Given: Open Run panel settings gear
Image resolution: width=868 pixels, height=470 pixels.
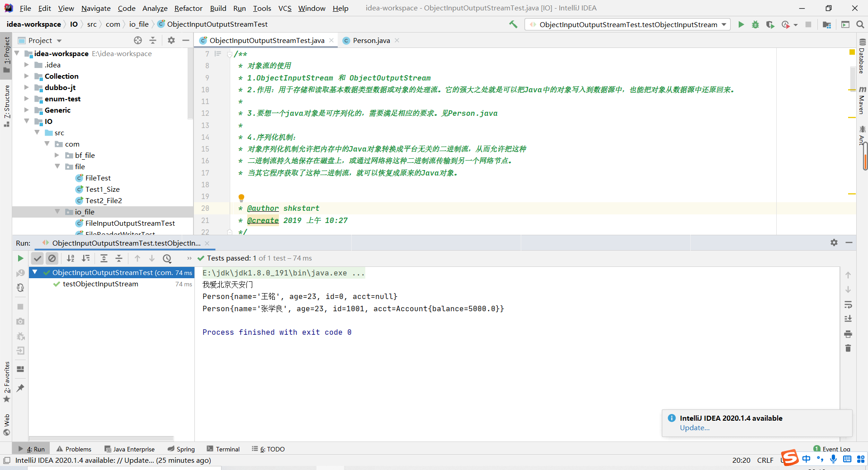Looking at the screenshot, I should 834,242.
